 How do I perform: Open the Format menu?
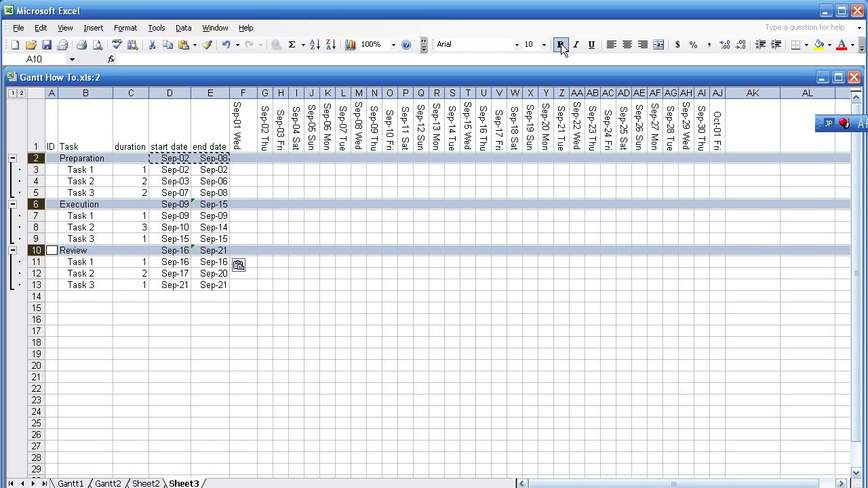point(125,28)
